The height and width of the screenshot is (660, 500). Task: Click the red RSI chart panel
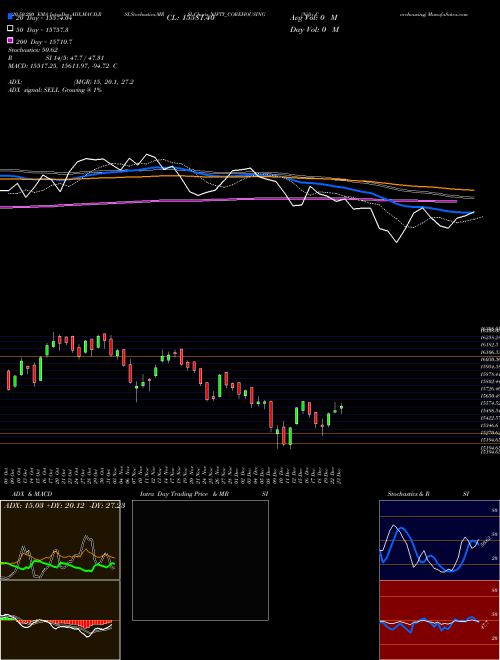click(x=439, y=620)
